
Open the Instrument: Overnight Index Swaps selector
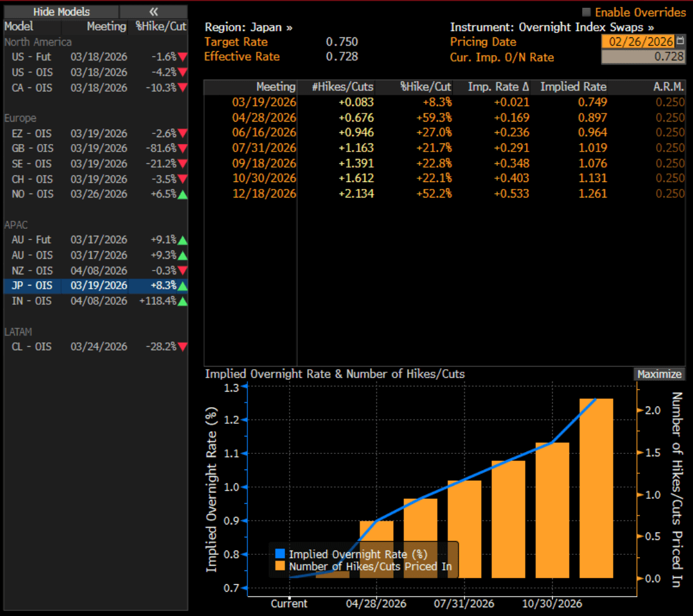(552, 27)
